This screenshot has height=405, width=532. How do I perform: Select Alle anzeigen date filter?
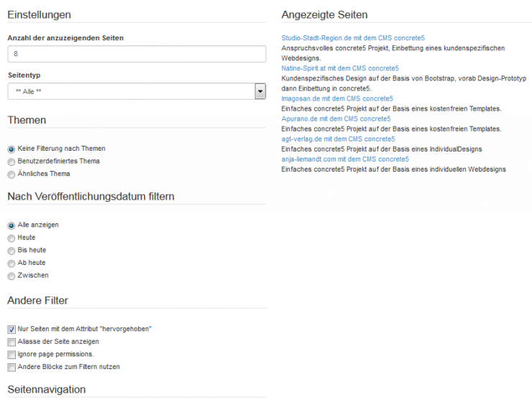point(12,225)
